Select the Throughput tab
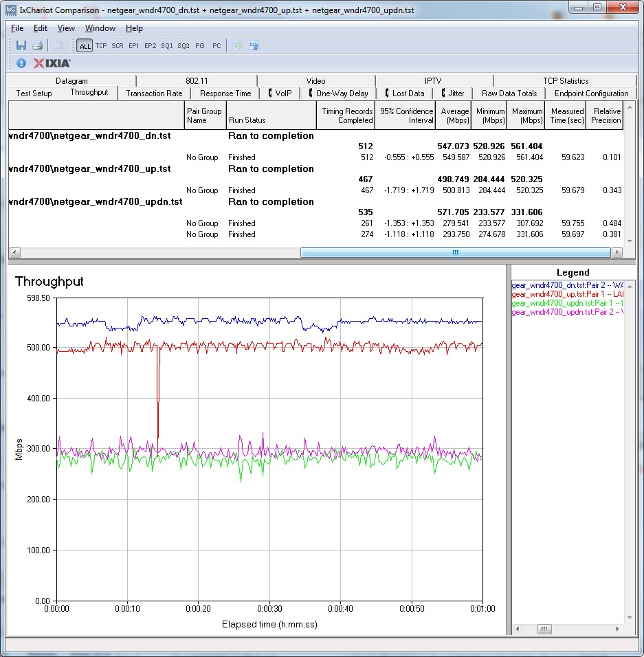Image resolution: width=644 pixels, height=657 pixels. (x=89, y=92)
